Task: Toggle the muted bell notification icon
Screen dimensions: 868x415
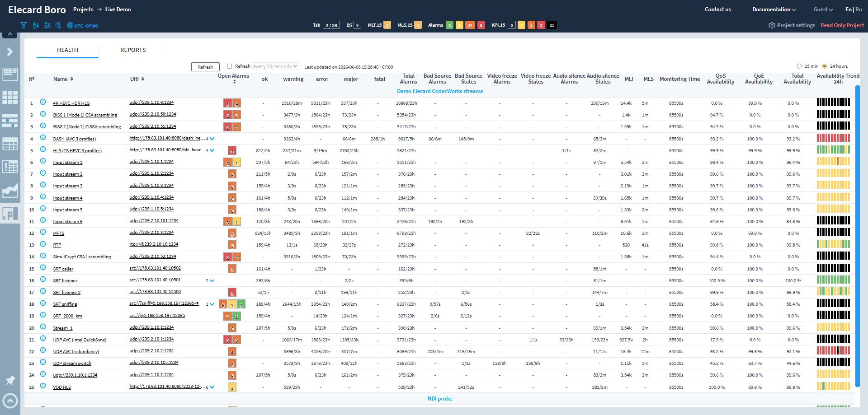Action: pyautogui.click(x=58, y=25)
